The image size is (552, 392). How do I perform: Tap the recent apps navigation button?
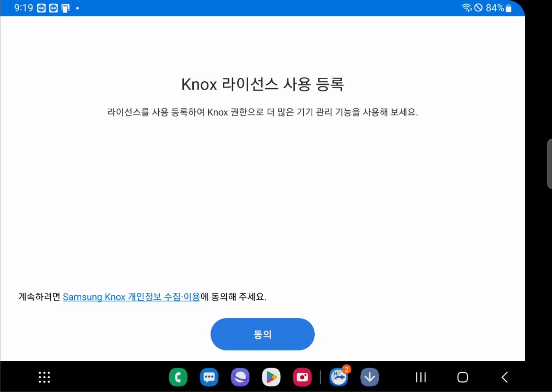[x=421, y=377]
